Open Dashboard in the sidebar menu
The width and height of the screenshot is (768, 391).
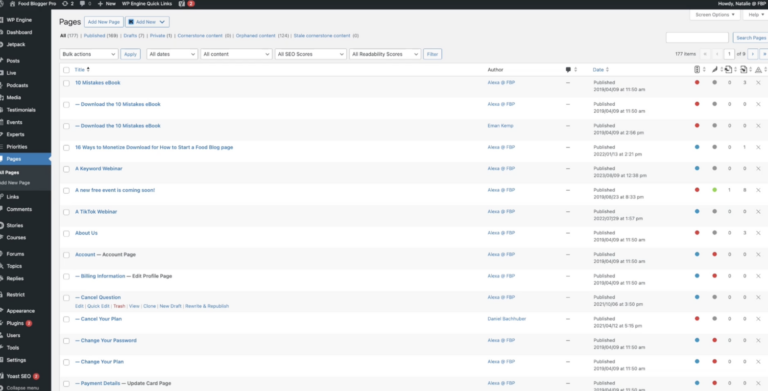(19, 32)
